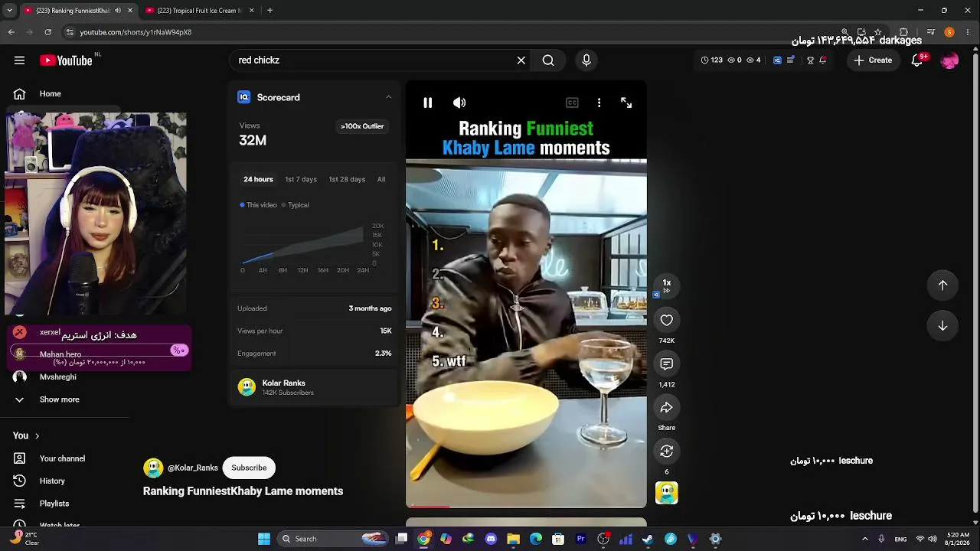Screen dimensions: 980x551
Task: Select the All time range tab
Action: (381, 179)
